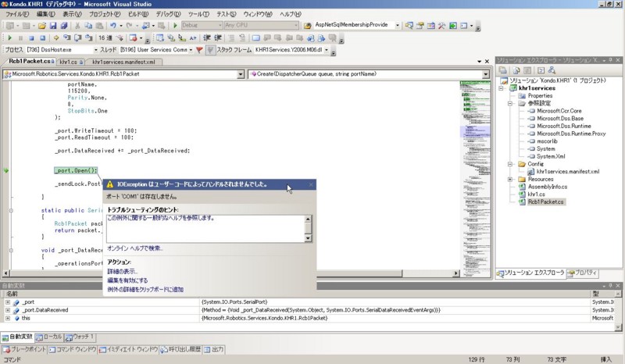Open the thread User Services dropdown
Viewport: 625px width, 364px height.
pos(191,50)
